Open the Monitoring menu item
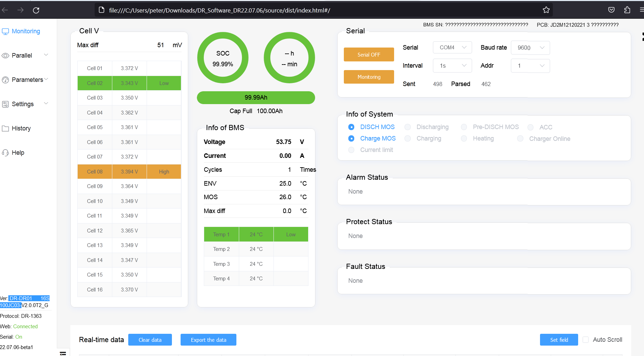 pos(26,31)
